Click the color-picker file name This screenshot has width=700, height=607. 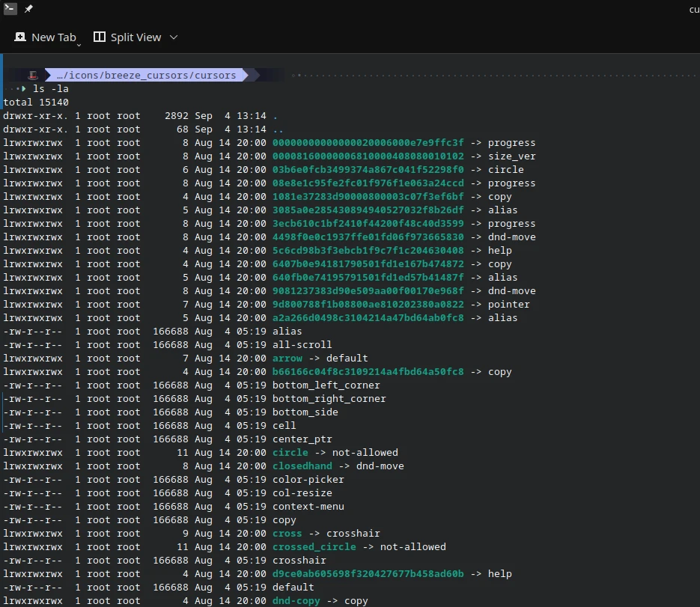(308, 479)
